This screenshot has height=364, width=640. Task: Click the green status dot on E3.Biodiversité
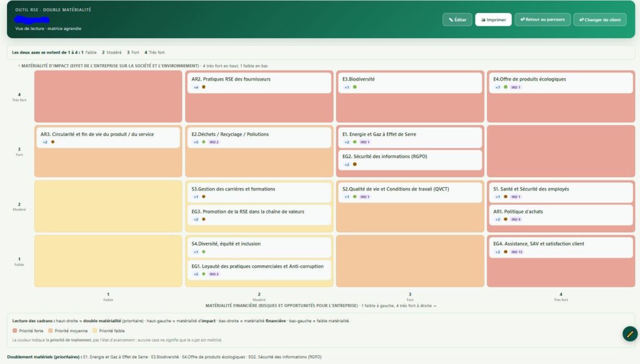click(355, 87)
